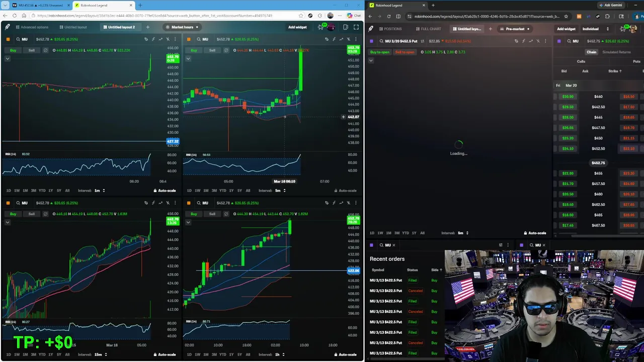Select the Advanced options tab
This screenshot has width=644, height=362.
pos(32,27)
